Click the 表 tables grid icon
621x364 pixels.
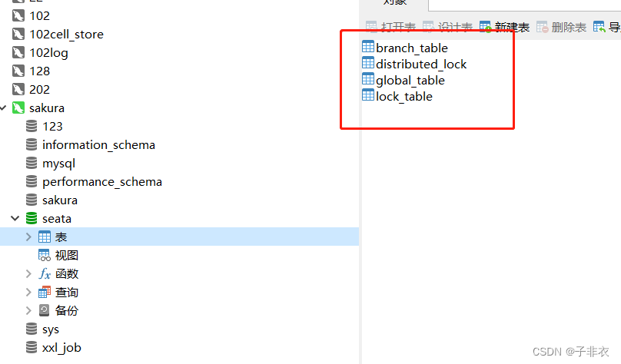click(x=45, y=237)
